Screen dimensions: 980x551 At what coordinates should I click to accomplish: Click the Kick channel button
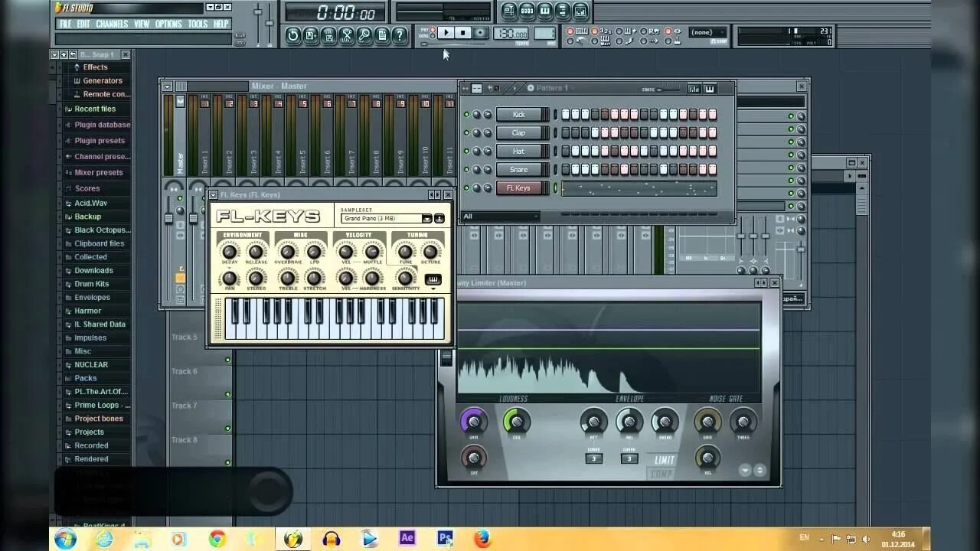pyautogui.click(x=519, y=115)
